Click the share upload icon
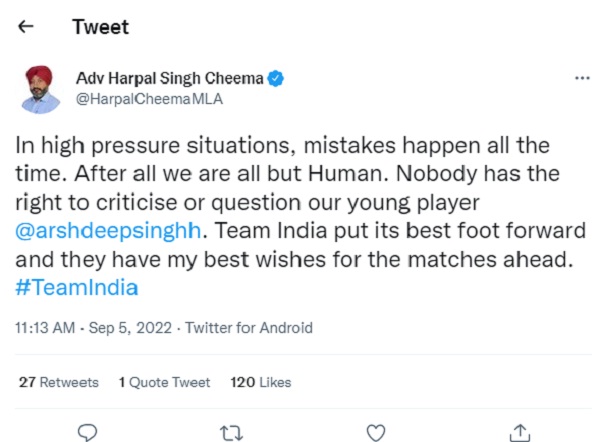The height and width of the screenshot is (442, 600). (x=517, y=432)
